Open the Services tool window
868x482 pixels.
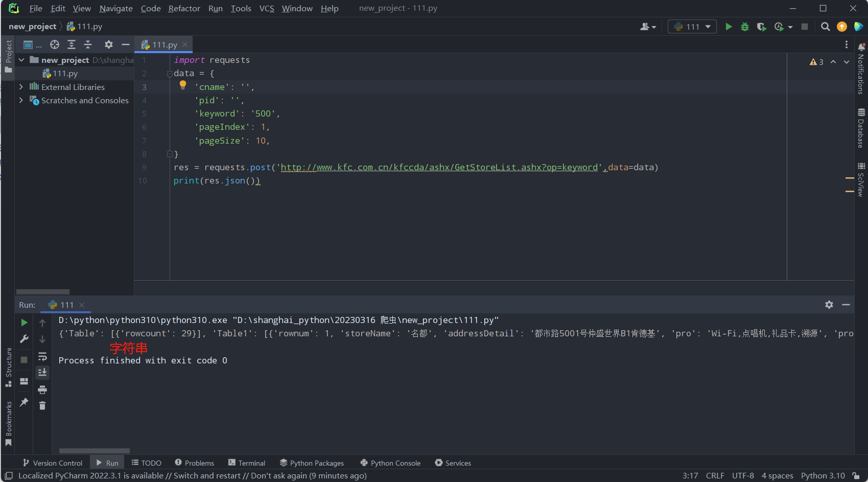453,463
